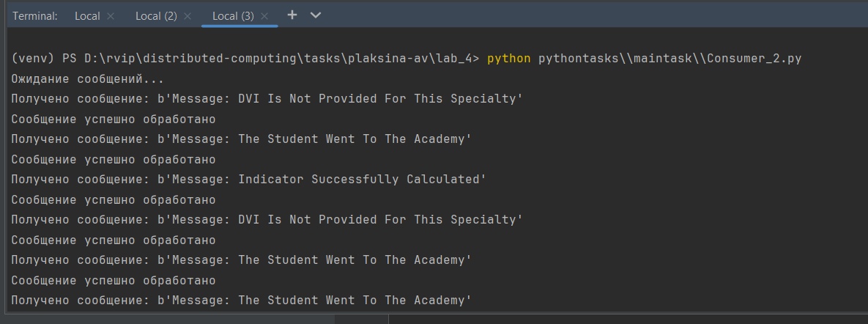Click the python command in the prompt
The image size is (868, 324).
(x=508, y=58)
